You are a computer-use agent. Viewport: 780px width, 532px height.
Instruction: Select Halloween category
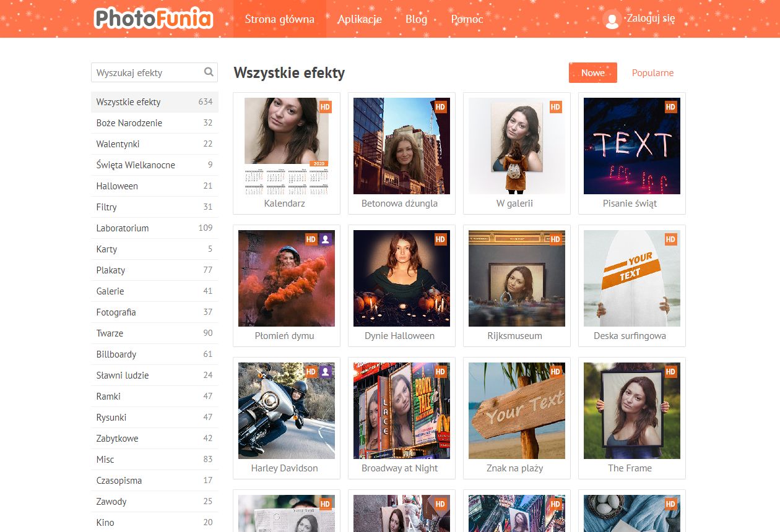[x=154, y=186]
